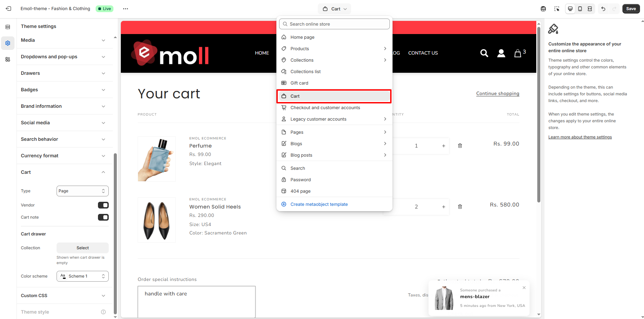Toggle the Vendor switch
This screenshot has width=644, height=319.
point(103,205)
